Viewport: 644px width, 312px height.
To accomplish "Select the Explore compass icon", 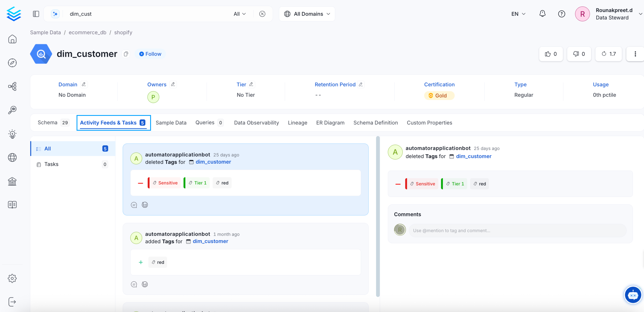I will 12,63.
